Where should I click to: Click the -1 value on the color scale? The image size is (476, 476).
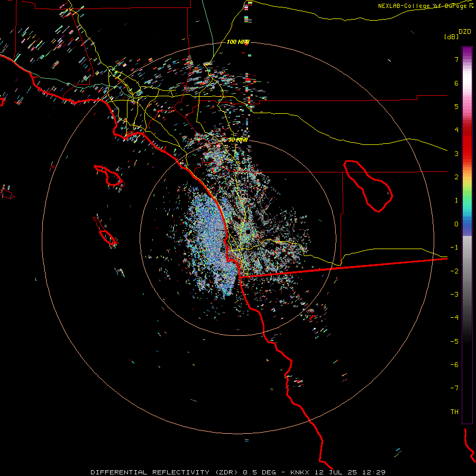click(454, 248)
